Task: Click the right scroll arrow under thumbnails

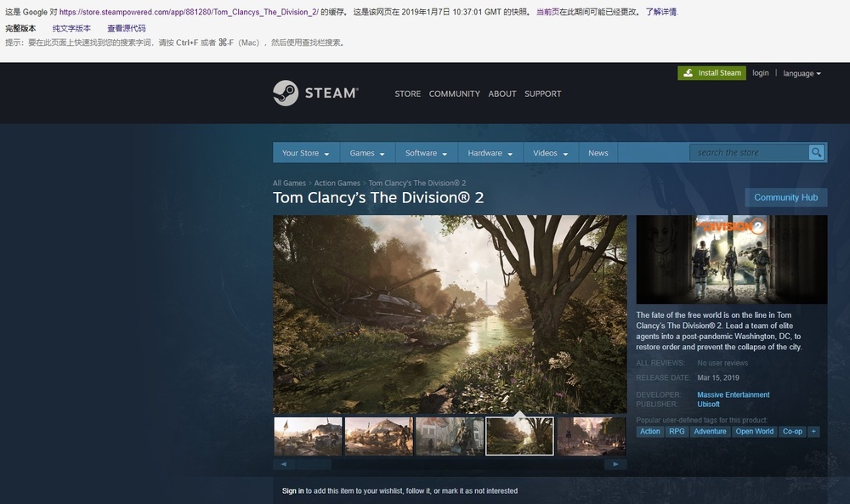Action: pos(615,464)
